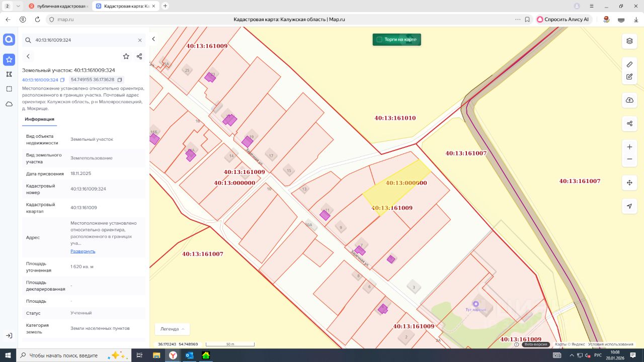
Task: Open the map layers panel
Action: click(x=629, y=41)
